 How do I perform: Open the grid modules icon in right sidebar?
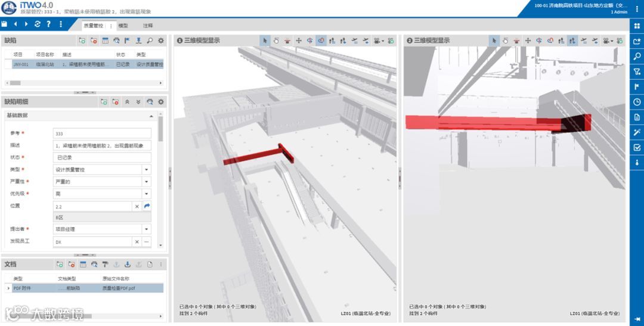click(x=637, y=26)
